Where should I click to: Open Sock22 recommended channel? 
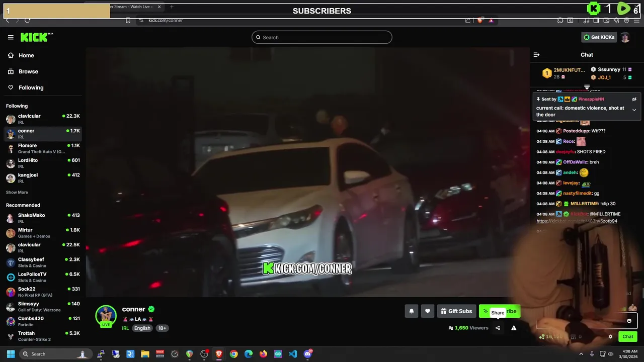pos(43,292)
